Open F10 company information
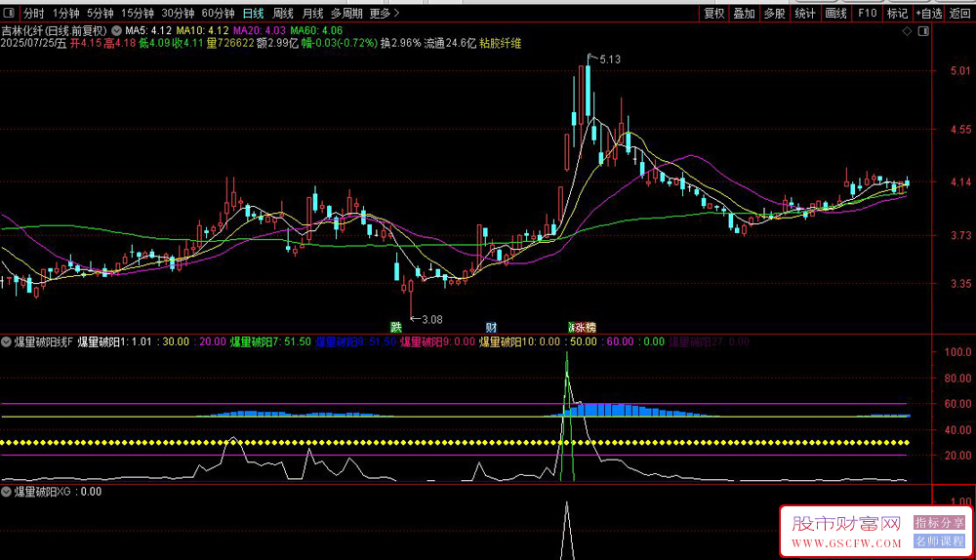This screenshot has width=976, height=560. pos(867,13)
